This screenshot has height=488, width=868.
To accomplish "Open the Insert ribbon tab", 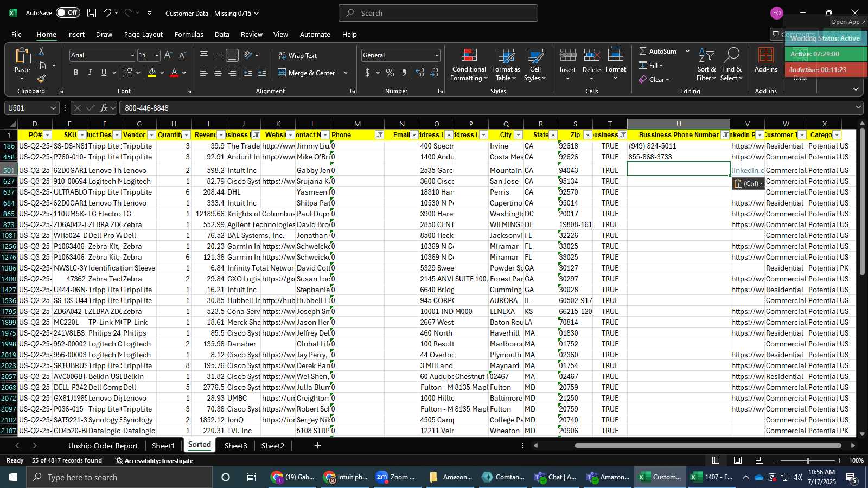I will 76,34.
